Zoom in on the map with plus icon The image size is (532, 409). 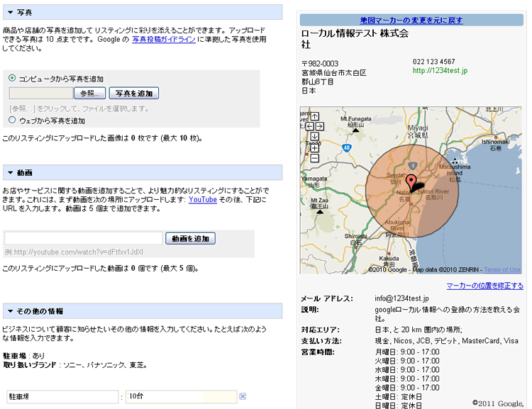pyautogui.click(x=314, y=148)
